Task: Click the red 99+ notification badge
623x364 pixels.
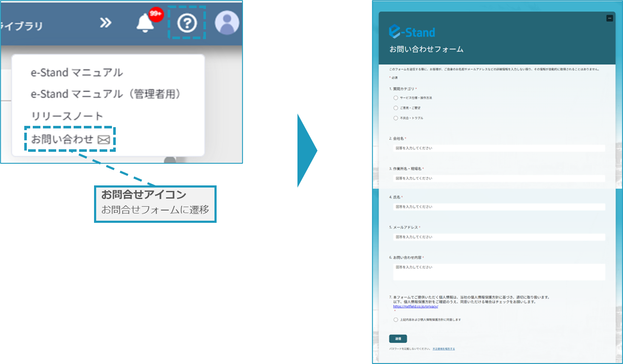Action: coord(156,14)
